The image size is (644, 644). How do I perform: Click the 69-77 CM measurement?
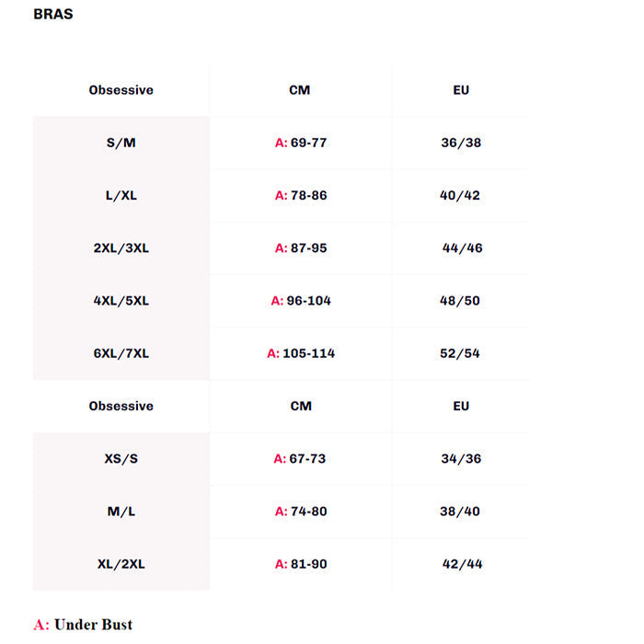tap(308, 143)
